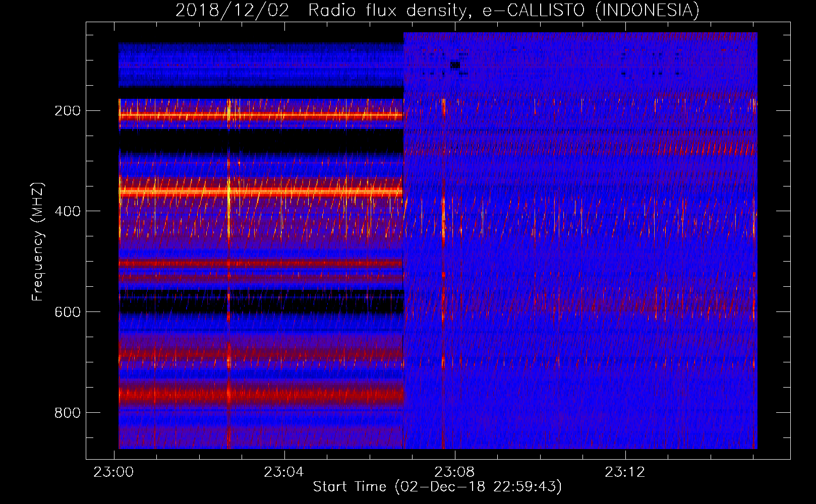Click the 400 frequency tick label
Screen dimensions: 816x504
click(x=67, y=211)
